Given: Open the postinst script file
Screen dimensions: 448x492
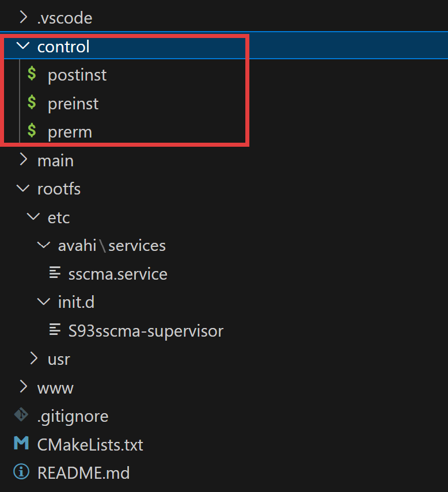Looking at the screenshot, I should 77,75.
